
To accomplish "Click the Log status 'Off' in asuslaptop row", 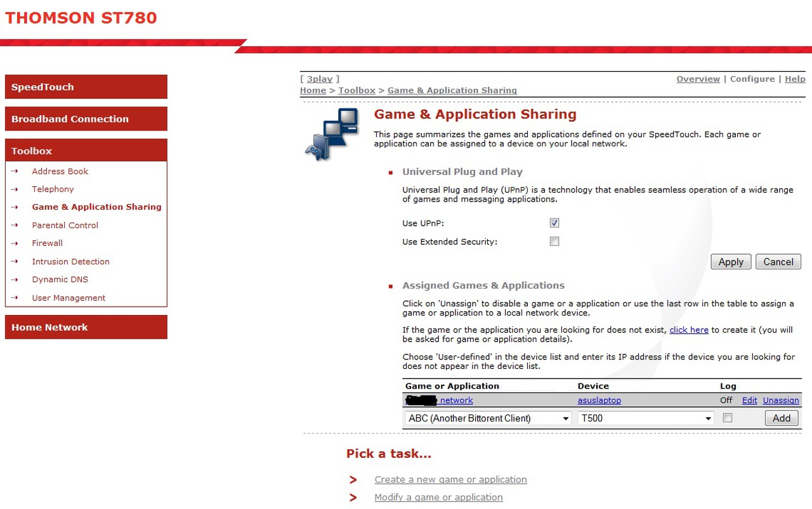I will pyautogui.click(x=726, y=401).
